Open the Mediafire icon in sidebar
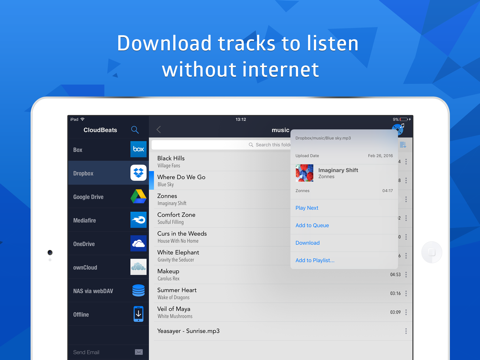 coord(138,220)
